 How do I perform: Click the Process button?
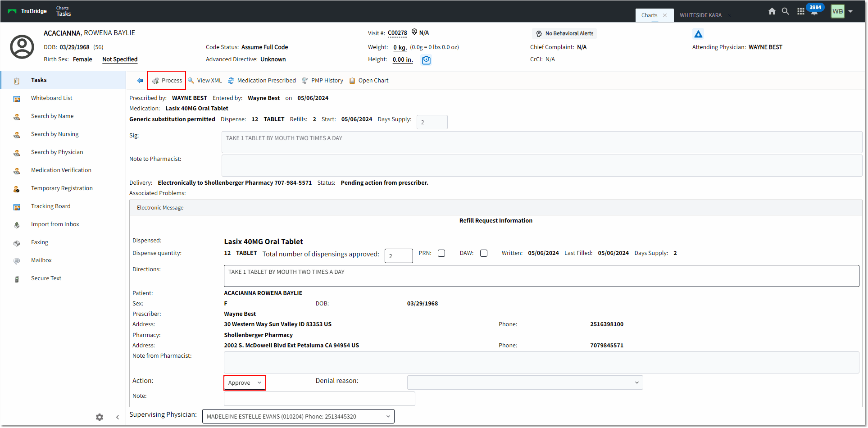[167, 81]
